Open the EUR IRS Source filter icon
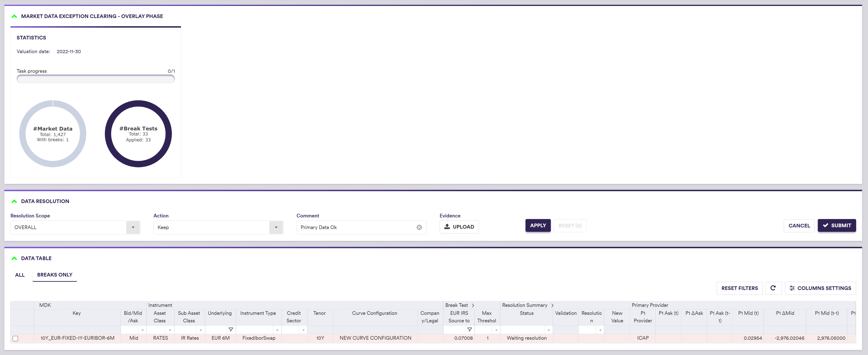 click(469, 329)
